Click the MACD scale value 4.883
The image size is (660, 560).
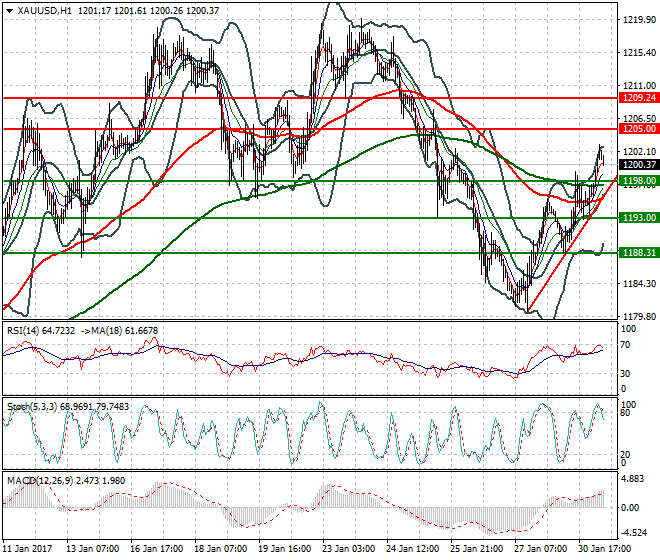633,480
